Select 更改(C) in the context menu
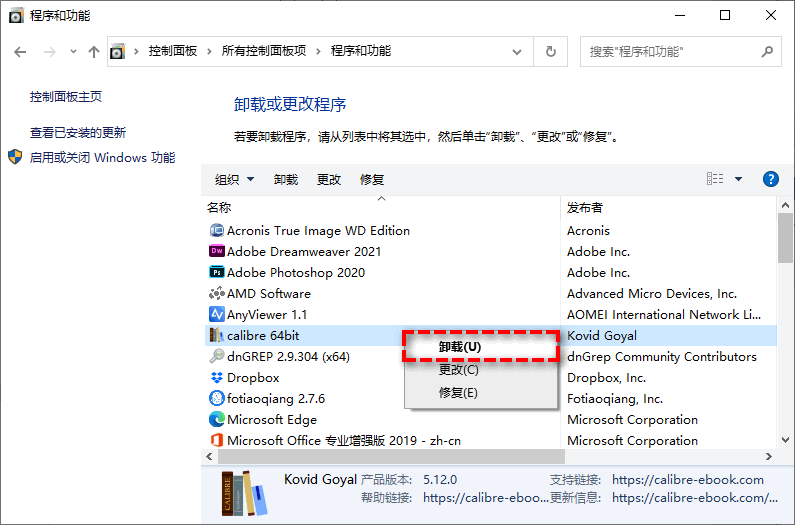The height and width of the screenshot is (525, 795). pos(458,370)
